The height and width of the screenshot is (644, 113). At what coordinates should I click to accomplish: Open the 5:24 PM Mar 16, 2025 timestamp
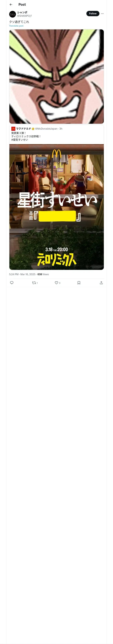tap(22, 274)
